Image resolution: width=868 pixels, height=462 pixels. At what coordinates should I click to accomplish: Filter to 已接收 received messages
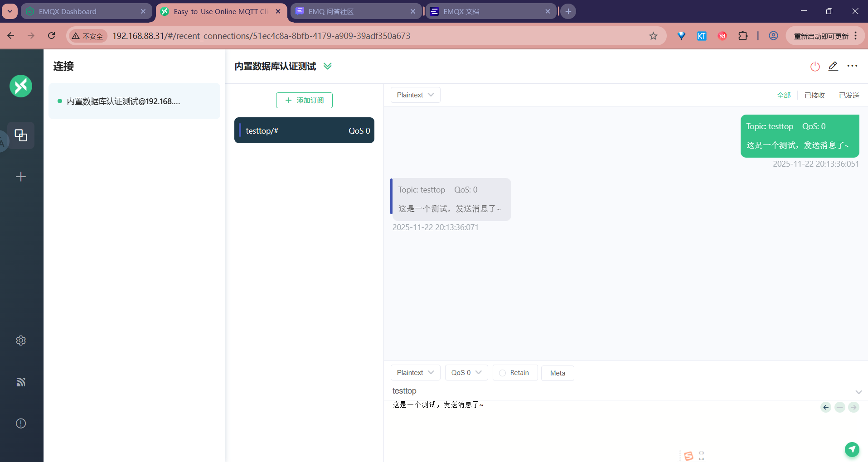coord(815,95)
